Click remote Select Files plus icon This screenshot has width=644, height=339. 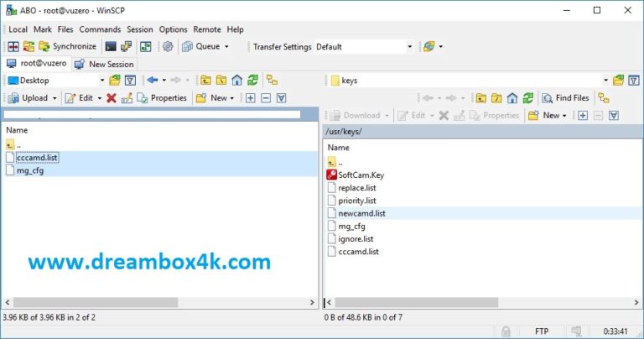point(583,116)
